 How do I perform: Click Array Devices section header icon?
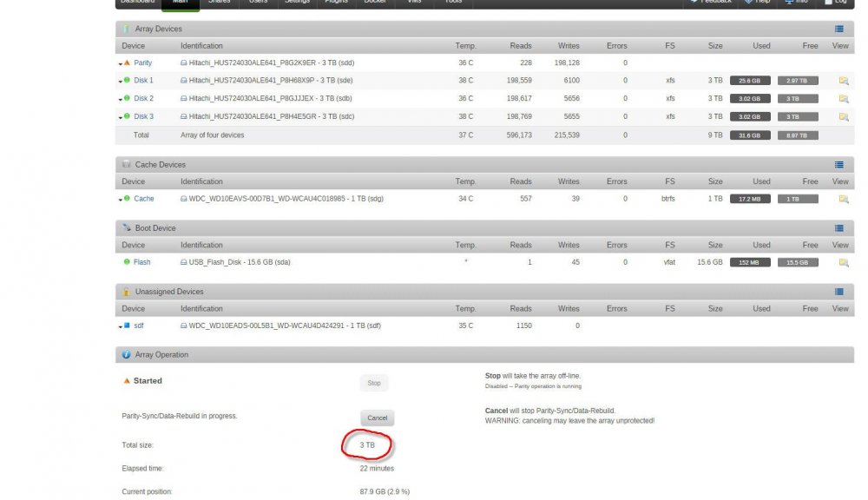click(126, 29)
